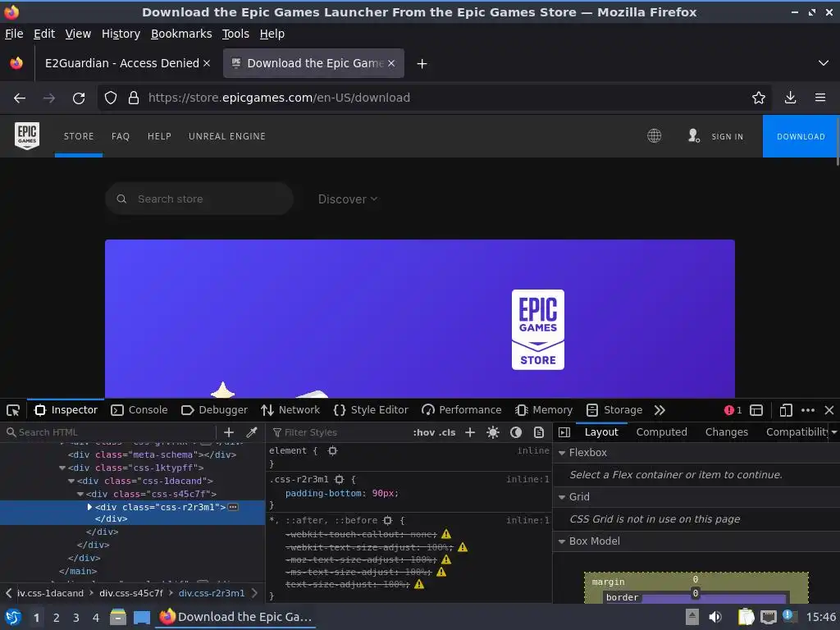Open the Computed sidebar tab
Image resolution: width=840 pixels, height=630 pixels.
662,432
